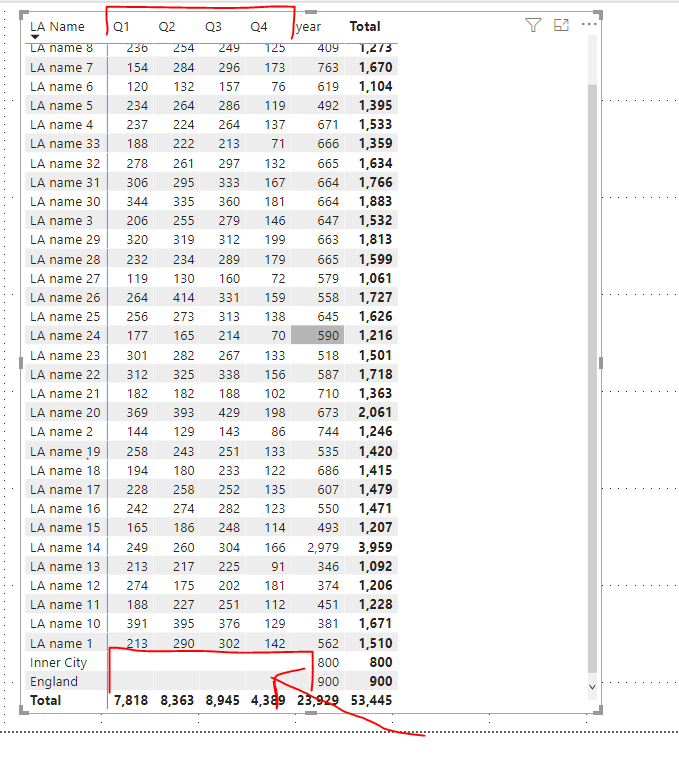The height and width of the screenshot is (764, 679).
Task: Select row label LA name 11
Action: coord(65,604)
